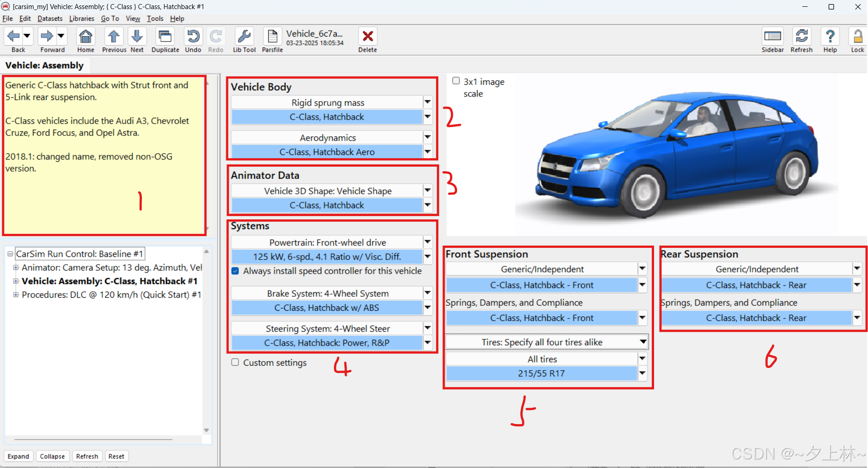Open the 125 kW powertrain dataset dropdown
The image size is (868, 468).
[x=427, y=257]
